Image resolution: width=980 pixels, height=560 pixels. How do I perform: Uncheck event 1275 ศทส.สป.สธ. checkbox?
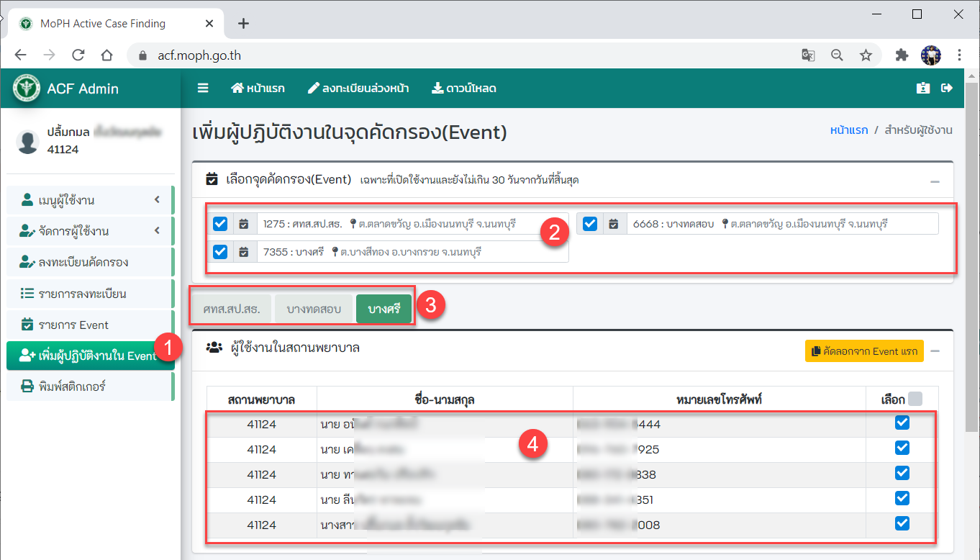220,224
